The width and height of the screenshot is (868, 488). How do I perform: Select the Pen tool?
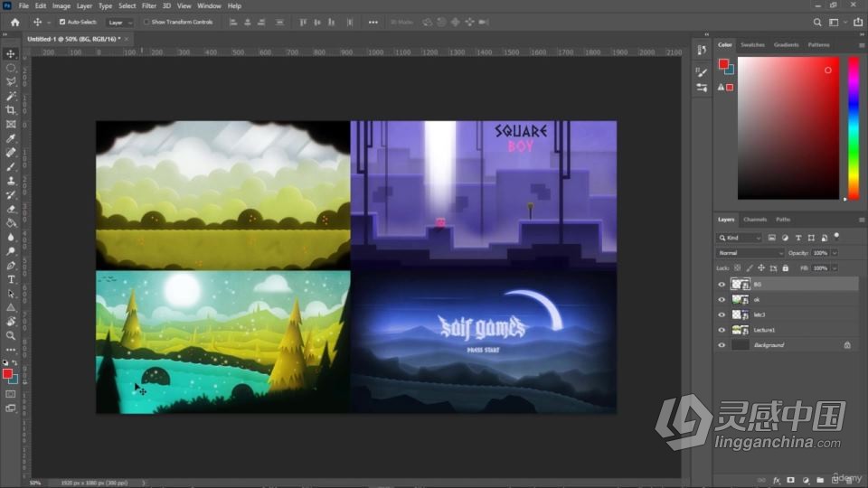[11, 266]
